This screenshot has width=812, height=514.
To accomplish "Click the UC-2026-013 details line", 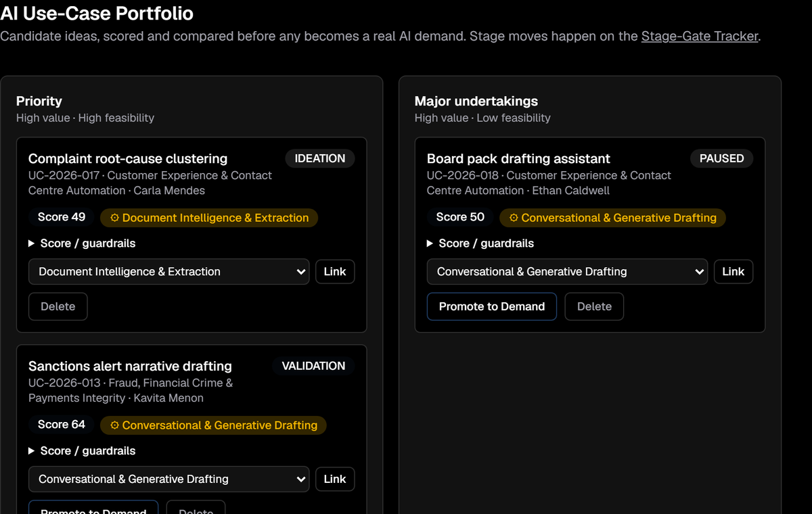I will pyautogui.click(x=131, y=391).
